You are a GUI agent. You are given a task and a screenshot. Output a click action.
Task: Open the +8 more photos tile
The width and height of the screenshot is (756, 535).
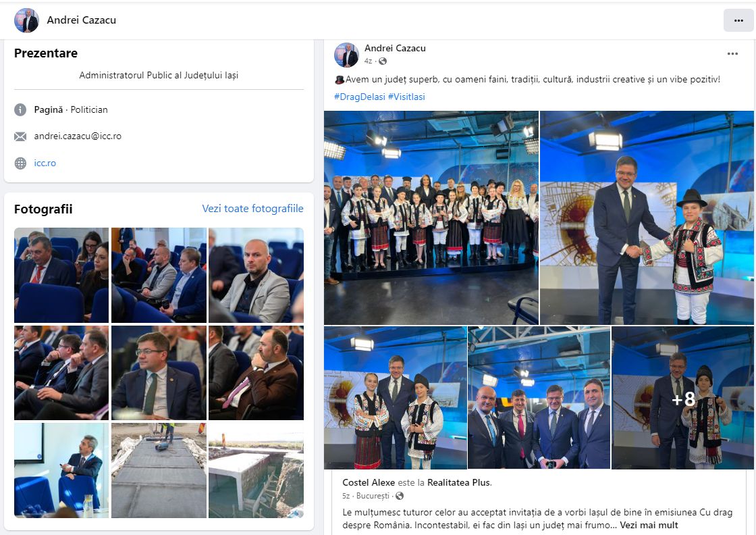(682, 398)
